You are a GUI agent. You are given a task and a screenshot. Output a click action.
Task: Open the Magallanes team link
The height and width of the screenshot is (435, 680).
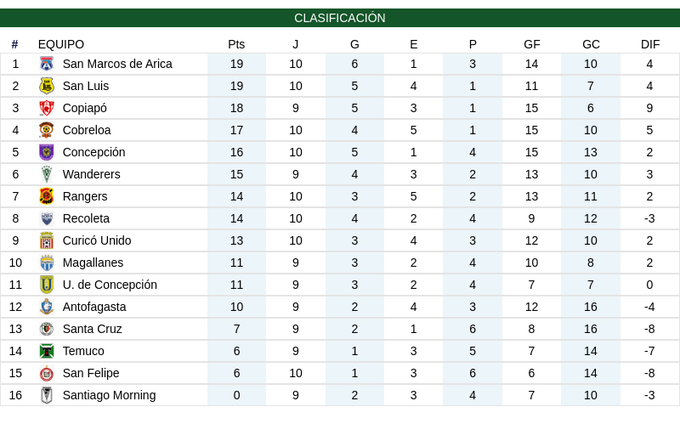(x=93, y=263)
